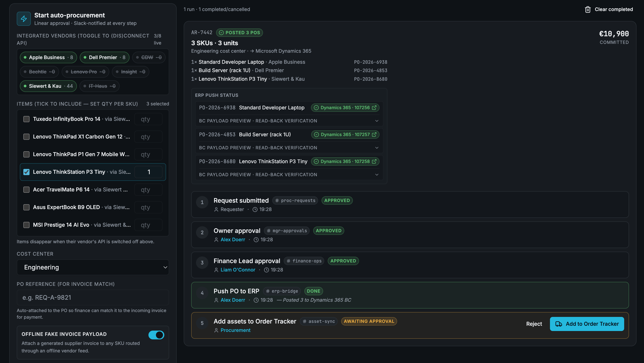Click qty field for Tuxedo InfinityBook Pro 14
This screenshot has height=363, width=644.
[x=148, y=119]
